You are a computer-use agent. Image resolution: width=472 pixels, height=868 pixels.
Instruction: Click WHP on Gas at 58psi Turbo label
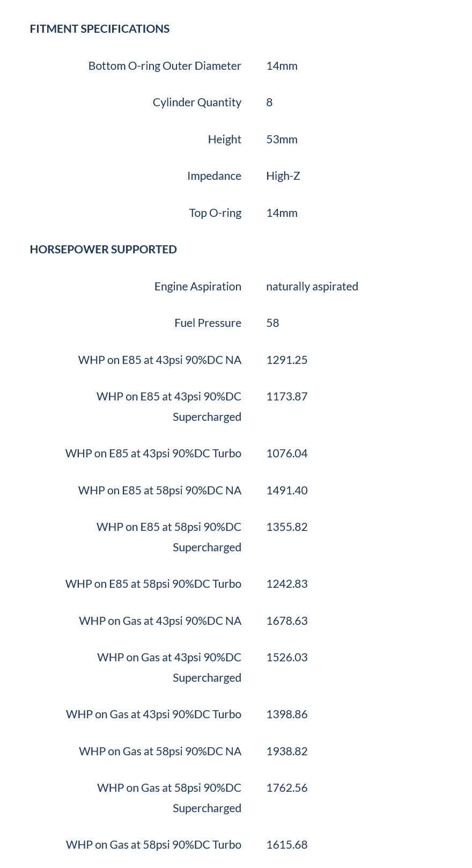154,845
